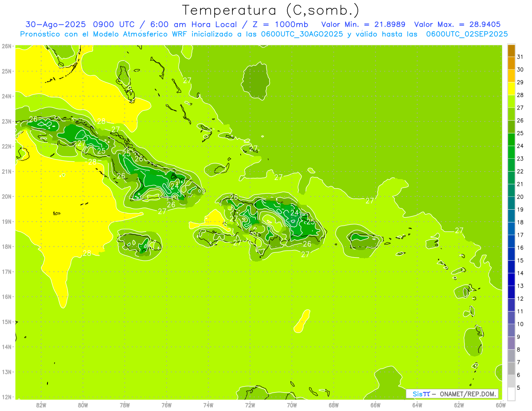Click 'Valor Max. = 28.9405' text
The height and width of the screenshot is (411, 532).
457,24
